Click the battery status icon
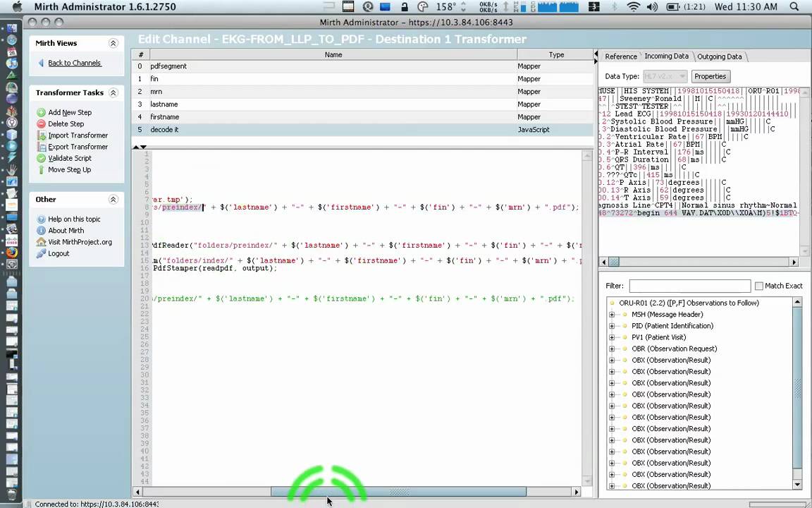 coord(672,7)
